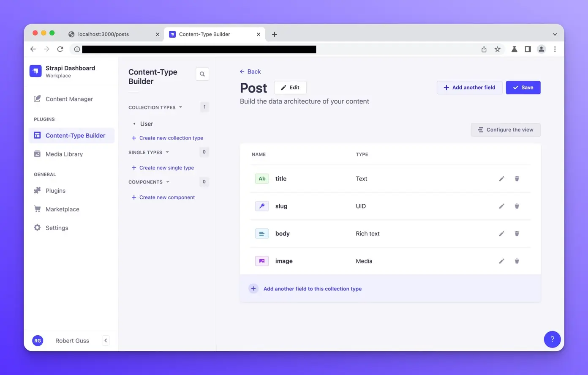Select Content-Type Builder in sidebar
Image resolution: width=588 pixels, height=375 pixels.
(71, 136)
